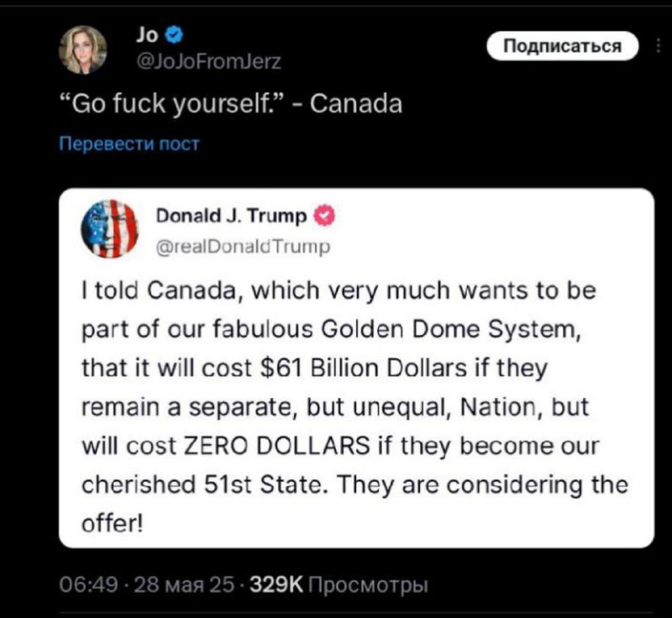The height and width of the screenshot is (618, 672).
Task: Translate the post via Перевести пост
Action: pos(129,144)
